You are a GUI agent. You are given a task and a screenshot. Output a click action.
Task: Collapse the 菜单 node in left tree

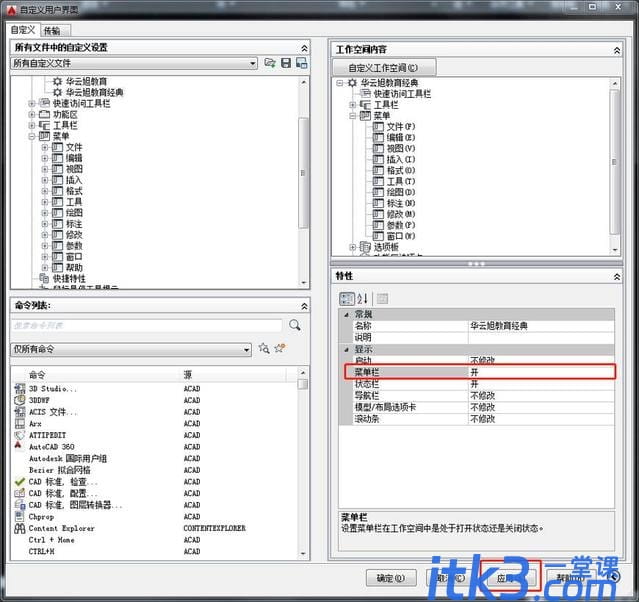point(31,137)
